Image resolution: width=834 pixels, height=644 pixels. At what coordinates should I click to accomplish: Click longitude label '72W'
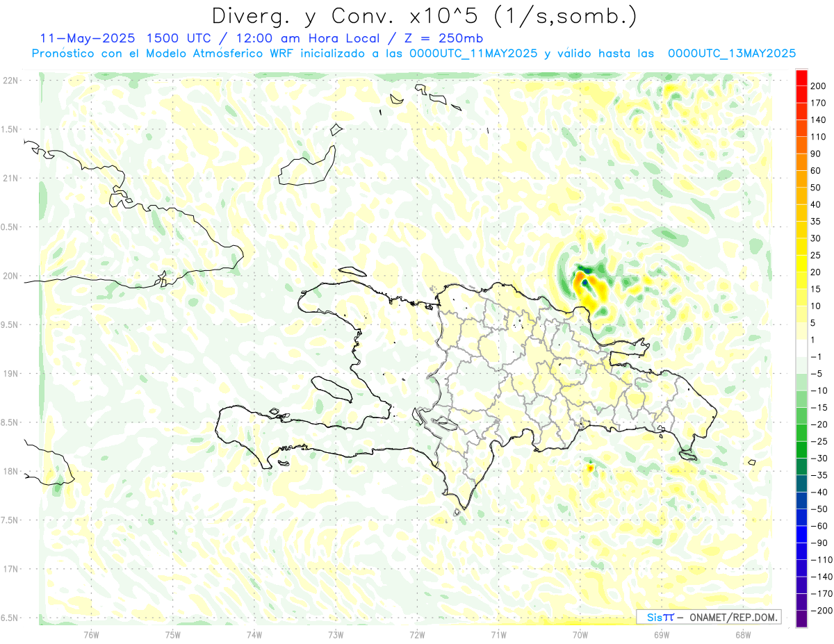click(417, 634)
